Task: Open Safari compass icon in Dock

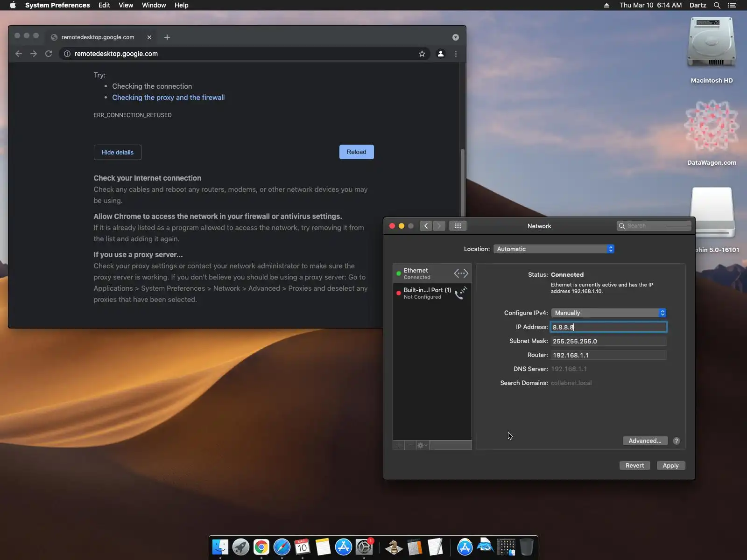Action: pyautogui.click(x=282, y=547)
